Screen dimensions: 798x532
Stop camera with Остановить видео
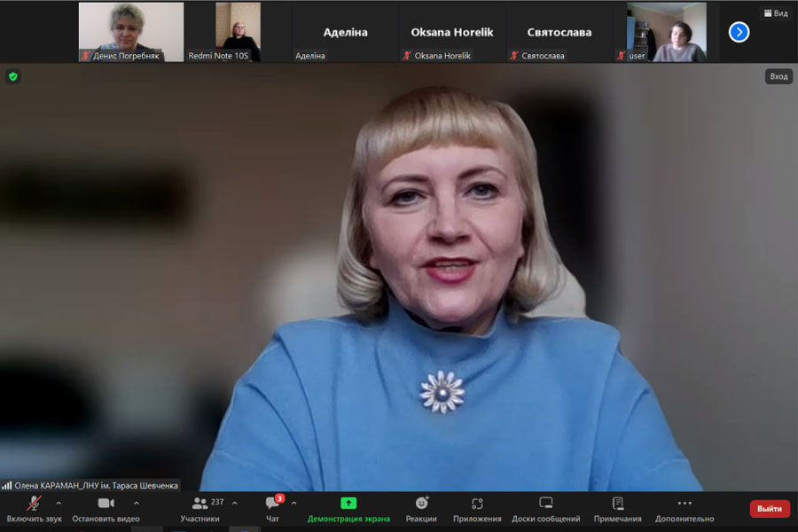click(106, 504)
